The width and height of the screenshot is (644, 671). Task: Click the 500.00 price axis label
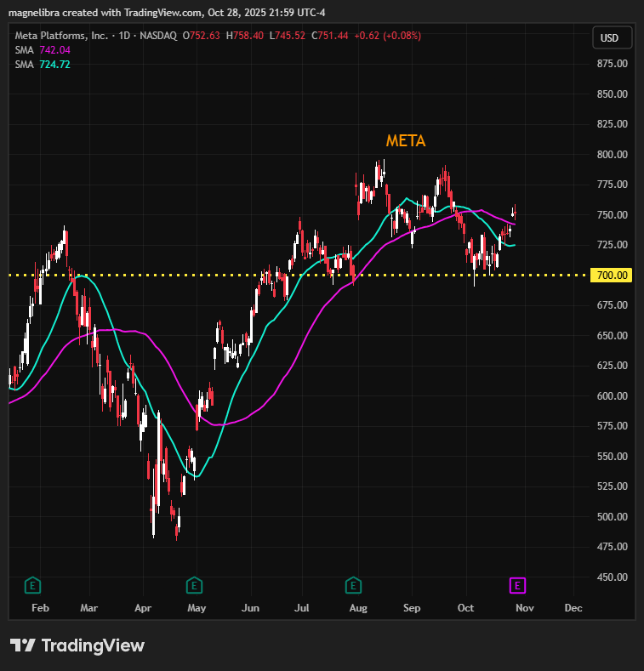click(x=613, y=516)
